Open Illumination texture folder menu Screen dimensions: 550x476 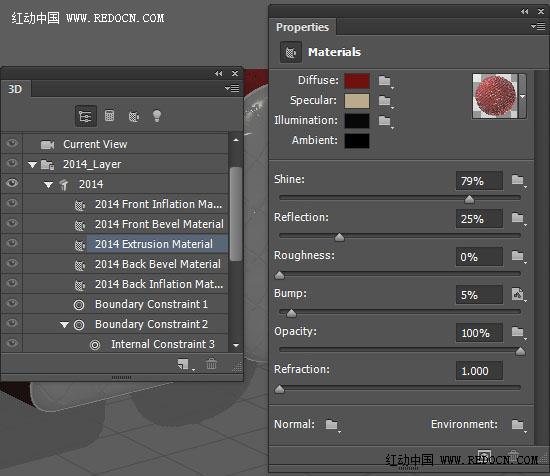point(385,121)
